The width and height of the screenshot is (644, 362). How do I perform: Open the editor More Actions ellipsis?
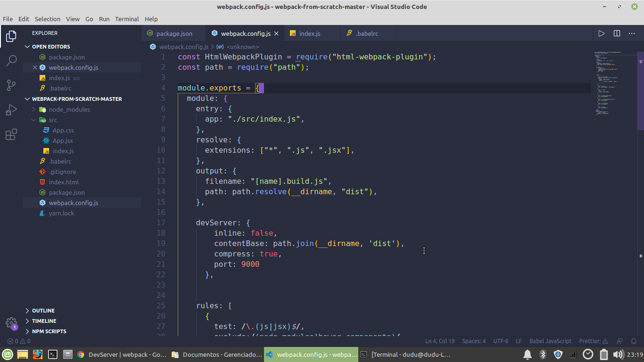(631, 33)
